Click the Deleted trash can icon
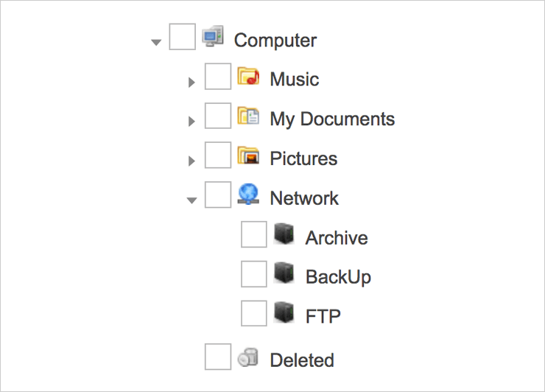Screen dimensions: 545x392 tap(248, 357)
